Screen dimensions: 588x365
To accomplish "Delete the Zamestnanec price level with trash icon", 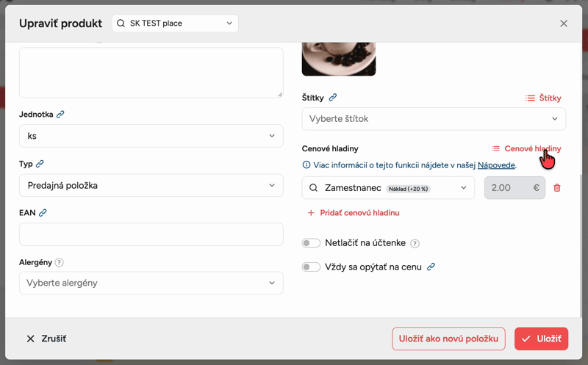I will 557,188.
